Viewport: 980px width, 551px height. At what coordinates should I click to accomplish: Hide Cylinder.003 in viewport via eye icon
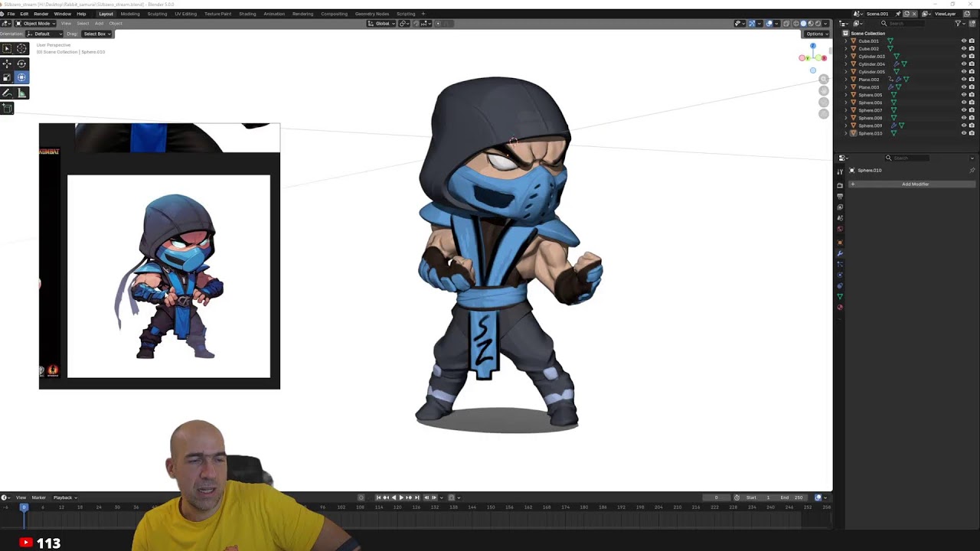click(x=964, y=56)
